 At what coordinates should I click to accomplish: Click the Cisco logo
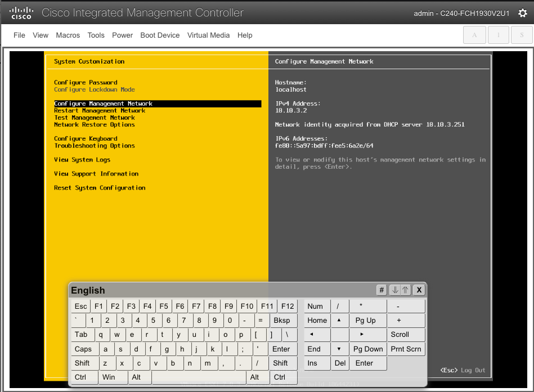coord(21,13)
